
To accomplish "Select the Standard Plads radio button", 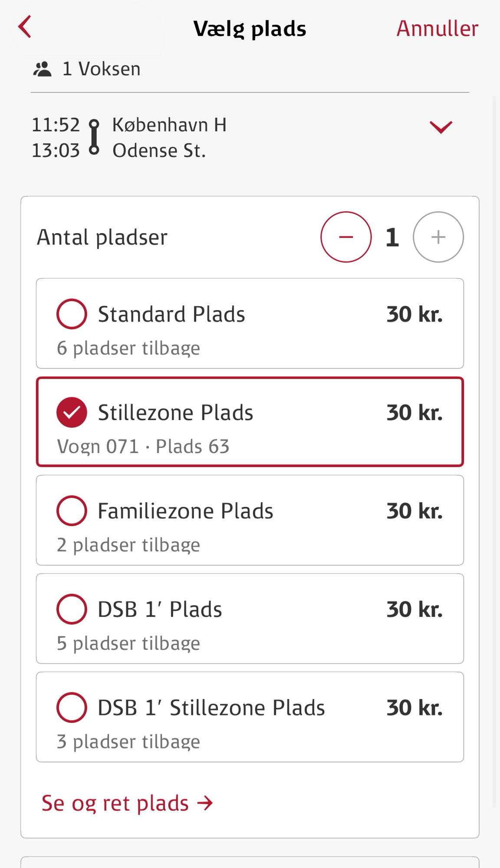I will [x=72, y=314].
